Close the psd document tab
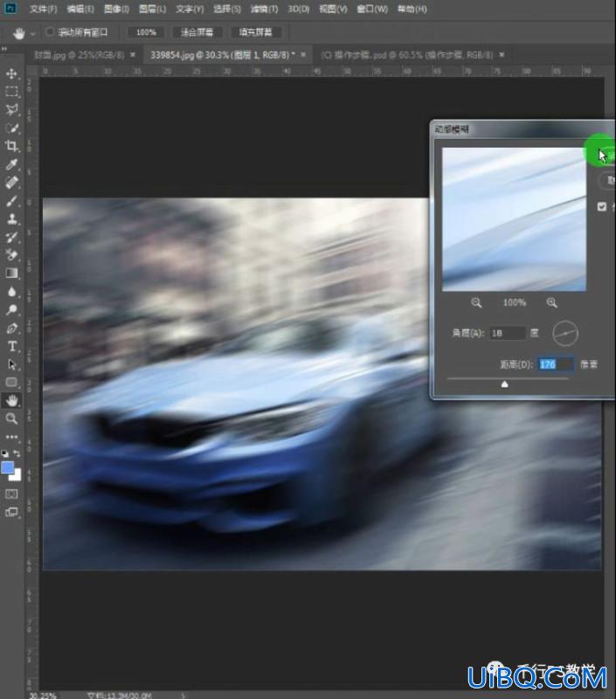The image size is (616, 699). coord(502,54)
